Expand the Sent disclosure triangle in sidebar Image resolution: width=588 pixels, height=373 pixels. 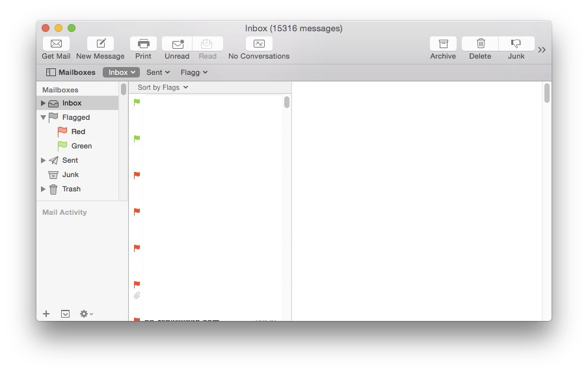[43, 160]
